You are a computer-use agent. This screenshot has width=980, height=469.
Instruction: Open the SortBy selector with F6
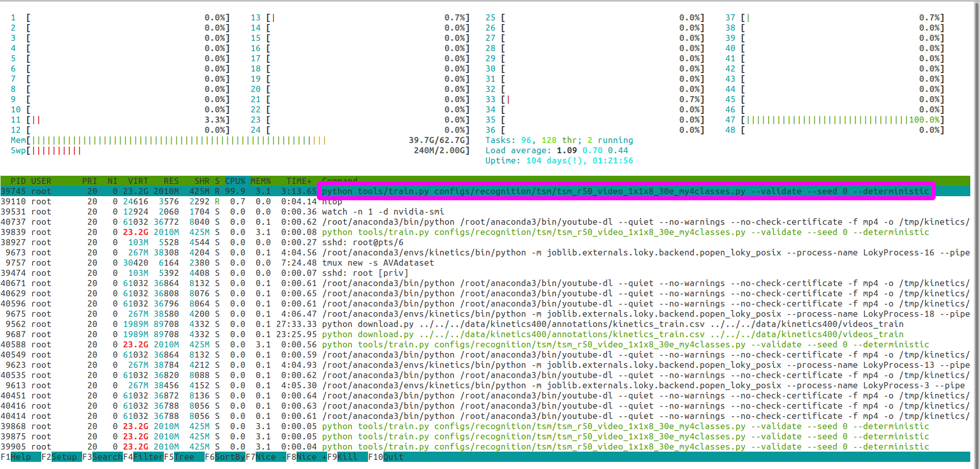coord(226,457)
